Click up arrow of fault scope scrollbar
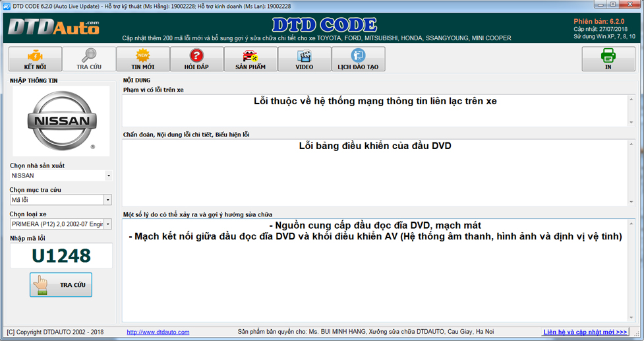The width and height of the screenshot is (644, 341). [631, 99]
